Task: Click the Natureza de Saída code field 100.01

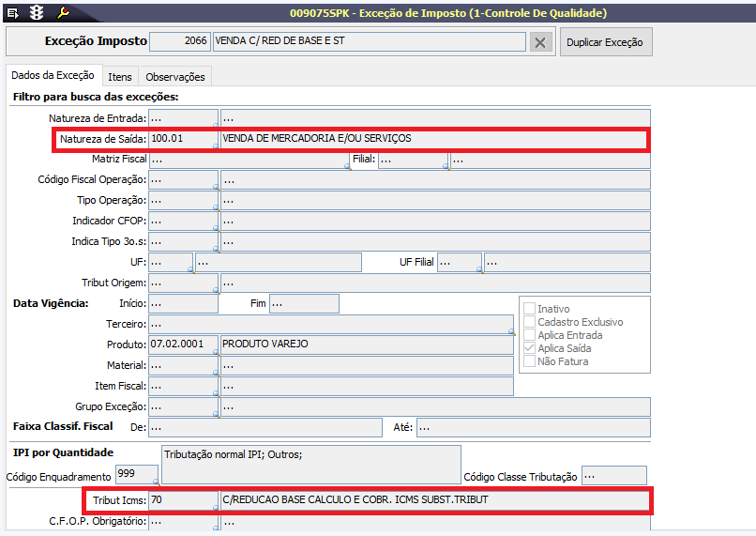Action: coord(183,139)
